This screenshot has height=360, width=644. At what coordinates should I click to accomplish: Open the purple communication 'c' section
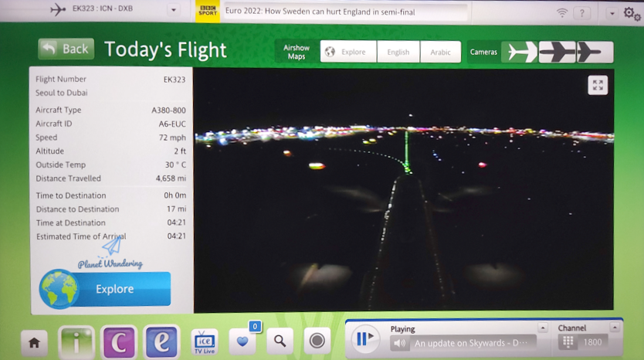click(119, 342)
